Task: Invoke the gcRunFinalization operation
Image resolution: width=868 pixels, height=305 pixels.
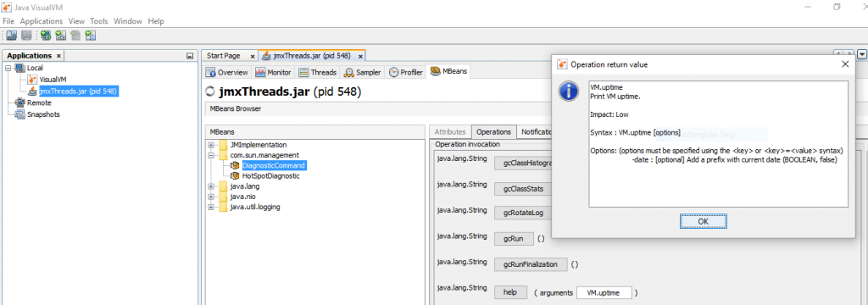Action: coord(531,264)
